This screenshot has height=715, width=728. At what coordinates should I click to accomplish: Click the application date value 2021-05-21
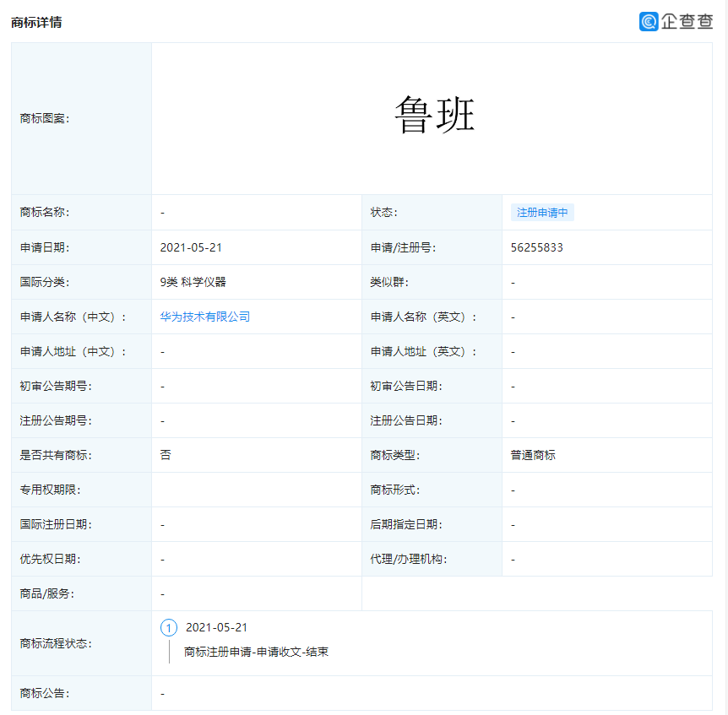coord(191,247)
